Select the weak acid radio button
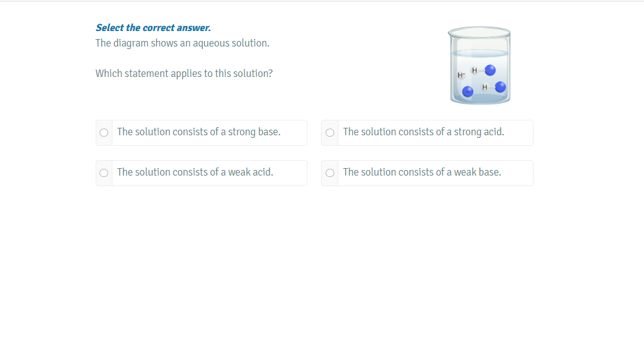 tap(104, 172)
